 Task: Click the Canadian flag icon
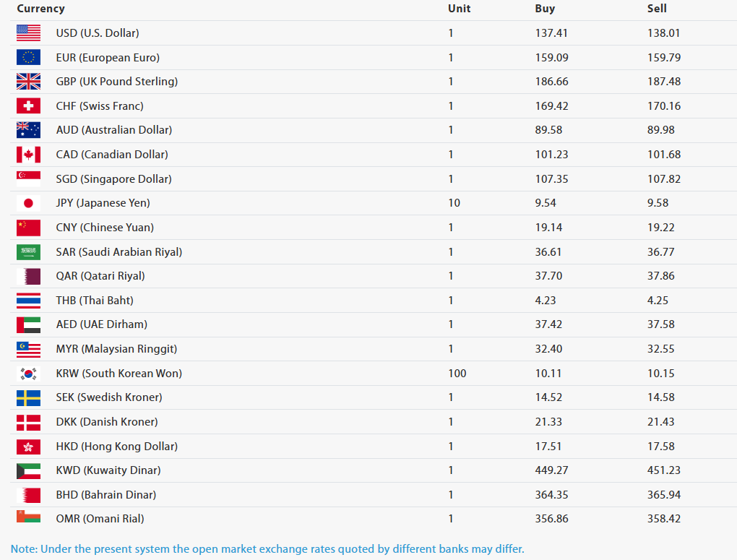click(28, 154)
